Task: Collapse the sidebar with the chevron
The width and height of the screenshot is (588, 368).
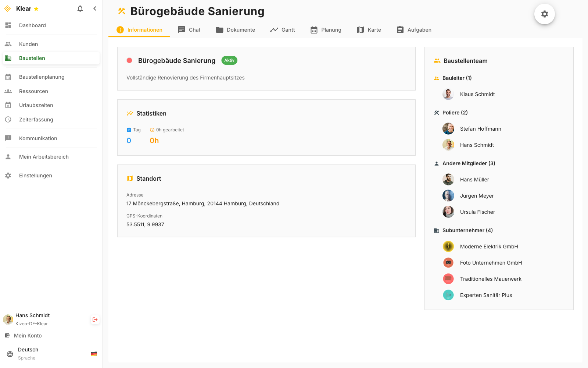Action: 95,8
